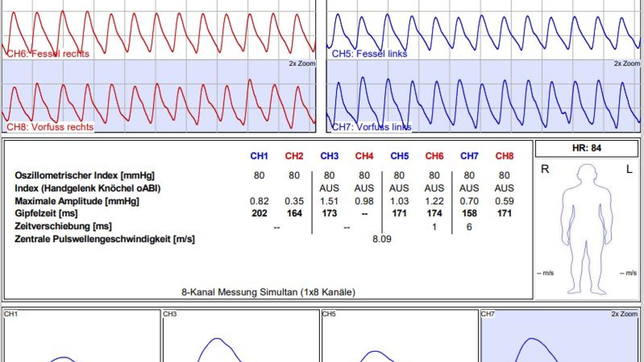This screenshot has width=644, height=362.
Task: Click the 2x Zoom tag above CH8 waveform
Action: 302,64
